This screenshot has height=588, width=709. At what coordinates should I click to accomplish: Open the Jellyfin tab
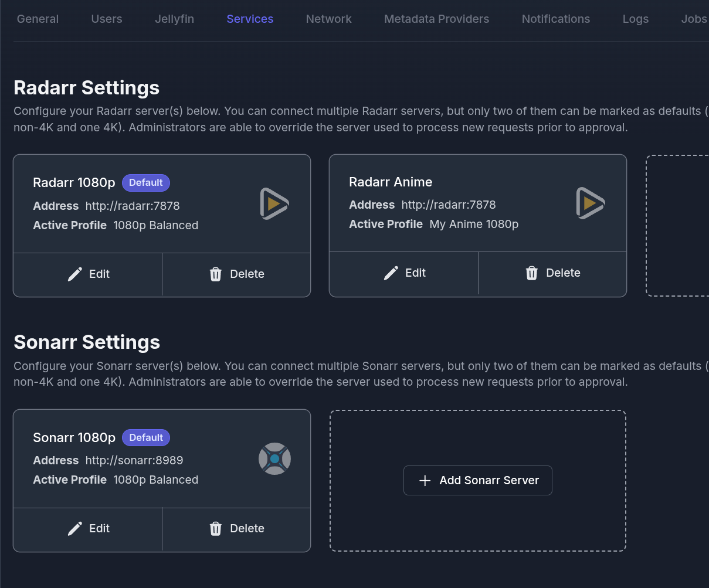coord(174,19)
